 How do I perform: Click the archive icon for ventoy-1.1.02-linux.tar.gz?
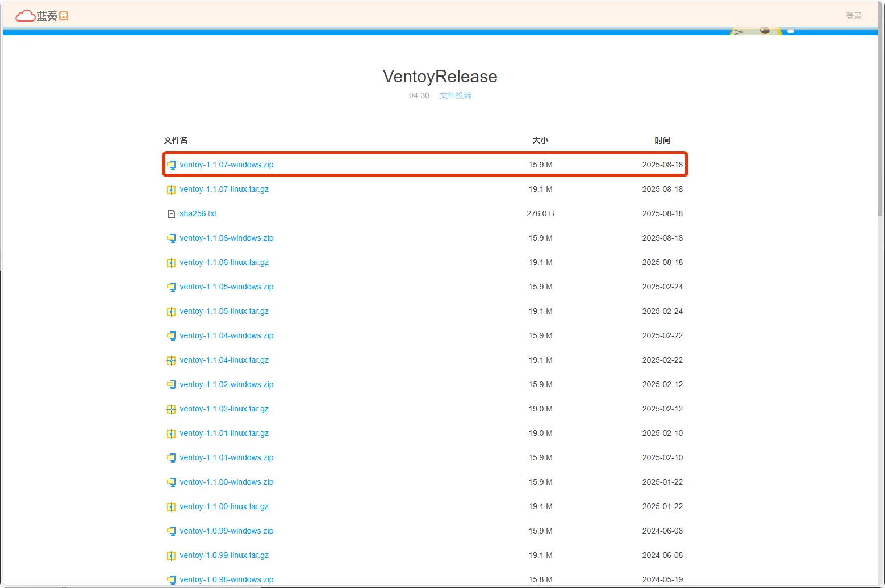[x=171, y=409]
